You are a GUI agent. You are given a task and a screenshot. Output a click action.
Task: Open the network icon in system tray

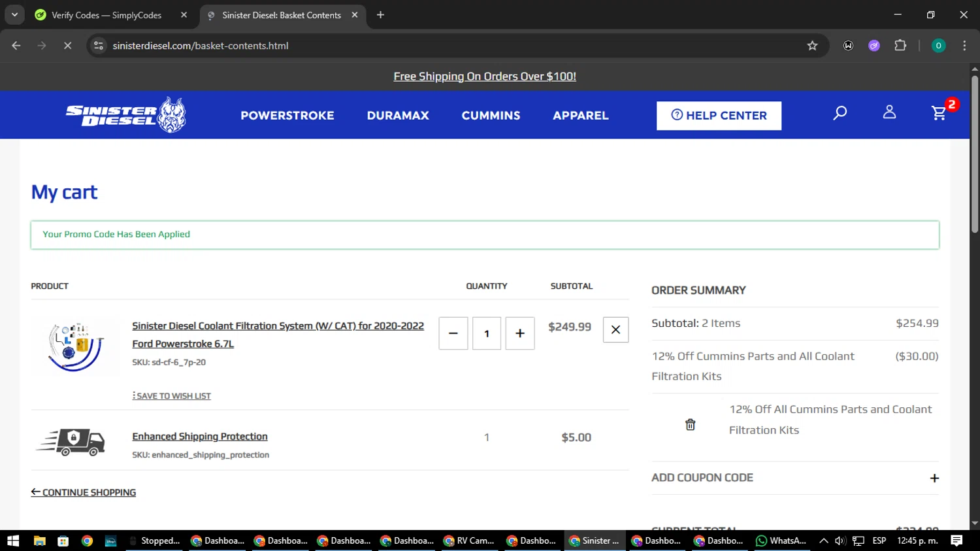(858, 541)
